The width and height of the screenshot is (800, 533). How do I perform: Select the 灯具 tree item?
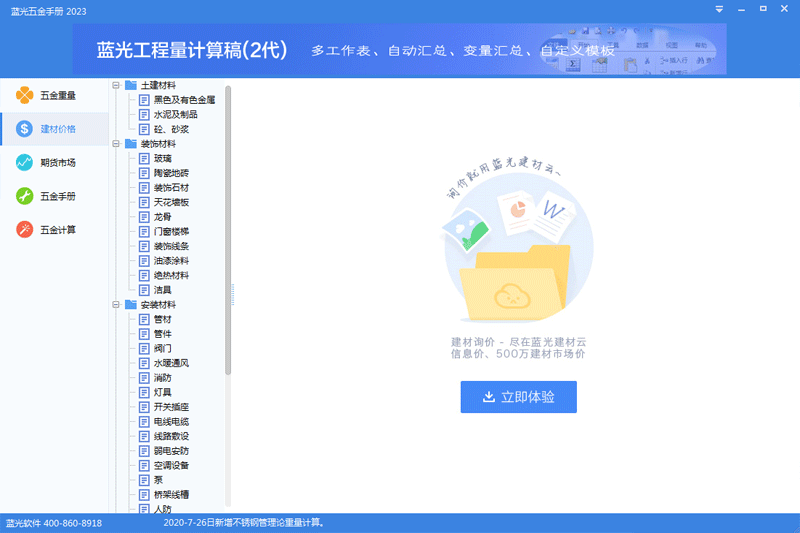coord(163,392)
